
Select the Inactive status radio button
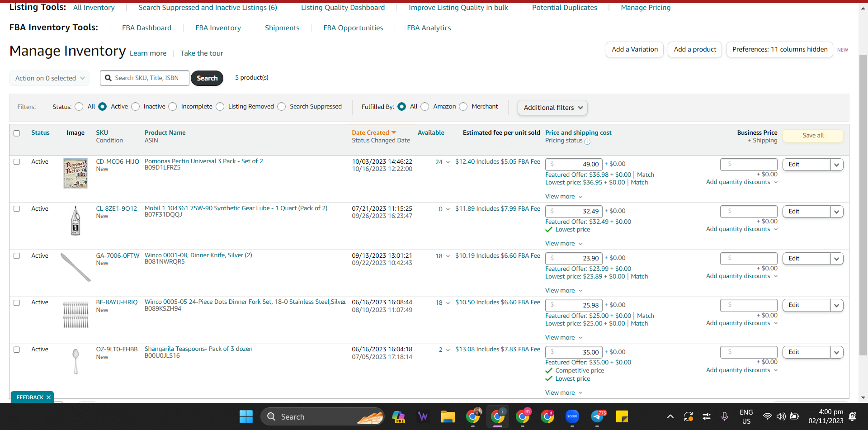(136, 107)
